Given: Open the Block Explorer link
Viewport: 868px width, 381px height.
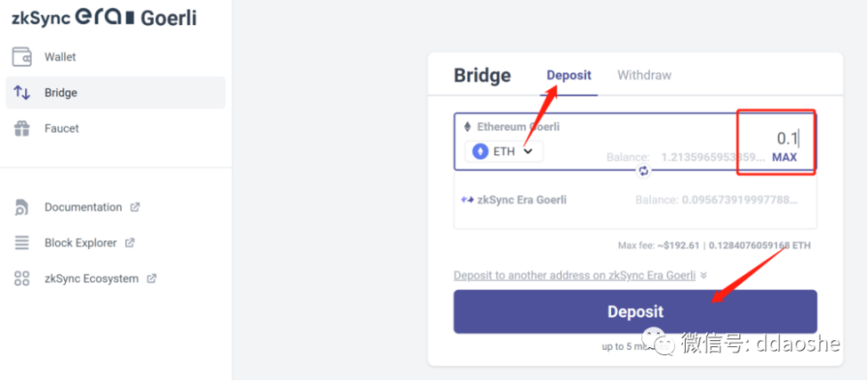Looking at the screenshot, I should tap(80, 243).
